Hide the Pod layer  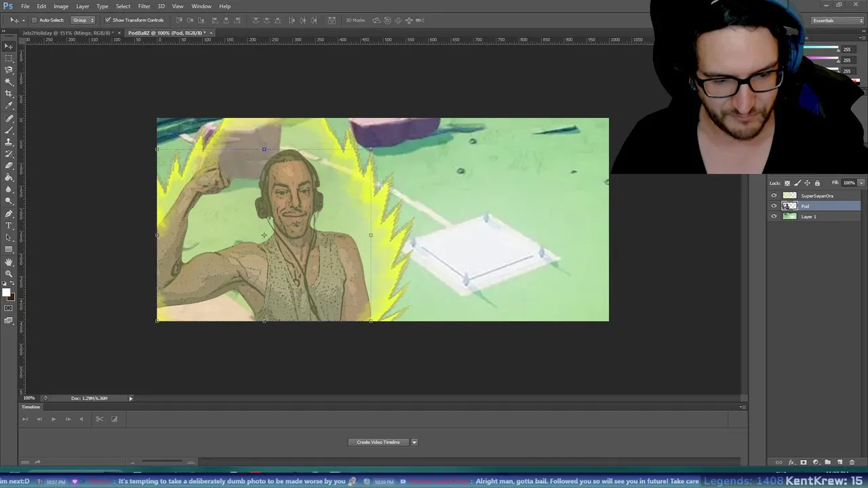[x=774, y=206]
